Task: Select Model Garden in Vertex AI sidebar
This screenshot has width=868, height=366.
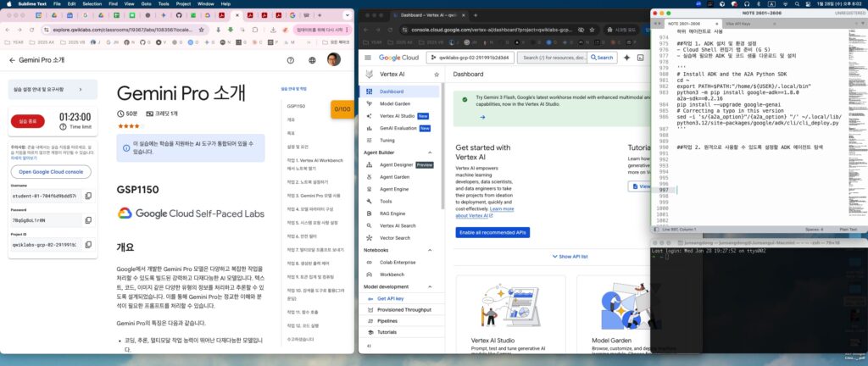Action: [394, 103]
